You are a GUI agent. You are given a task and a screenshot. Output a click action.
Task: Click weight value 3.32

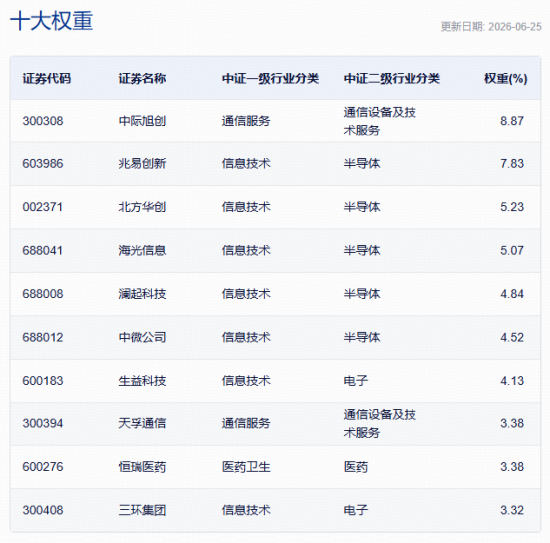[x=512, y=510]
